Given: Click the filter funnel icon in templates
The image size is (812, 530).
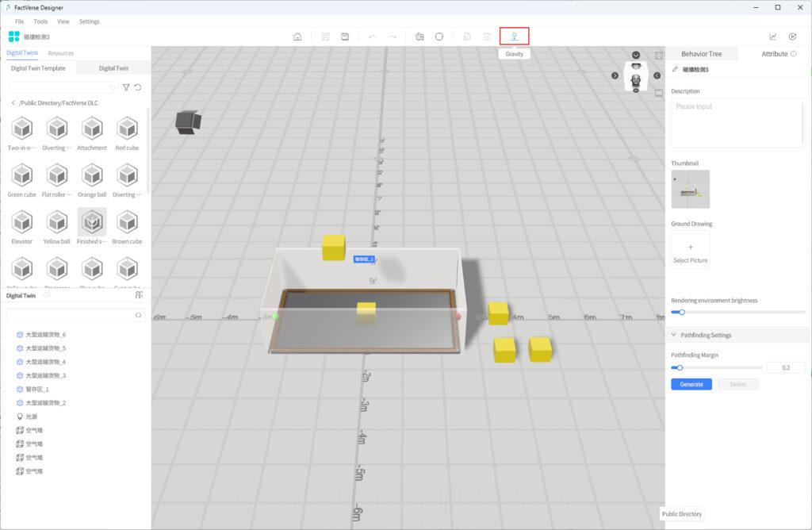Looking at the screenshot, I should coord(126,87).
